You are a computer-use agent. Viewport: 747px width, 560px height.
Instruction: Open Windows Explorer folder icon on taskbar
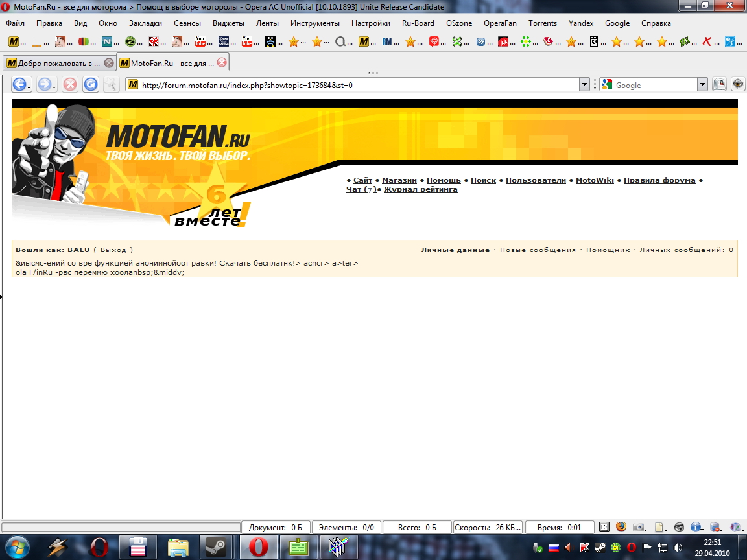(x=177, y=547)
